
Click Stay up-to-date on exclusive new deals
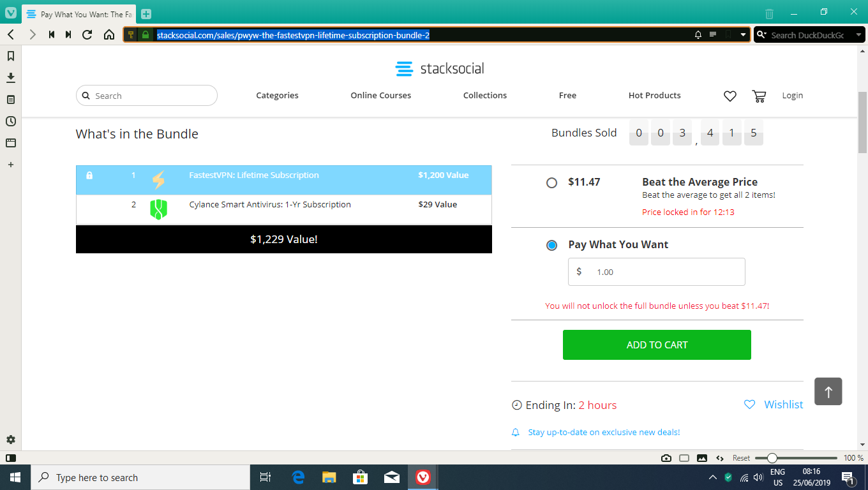coord(604,432)
